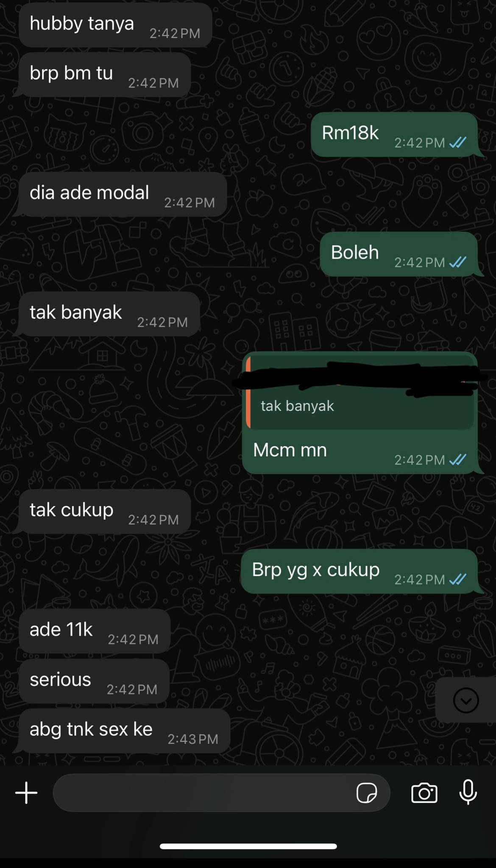
Task: Tap the 'serious' message bubble
Action: tap(94, 681)
